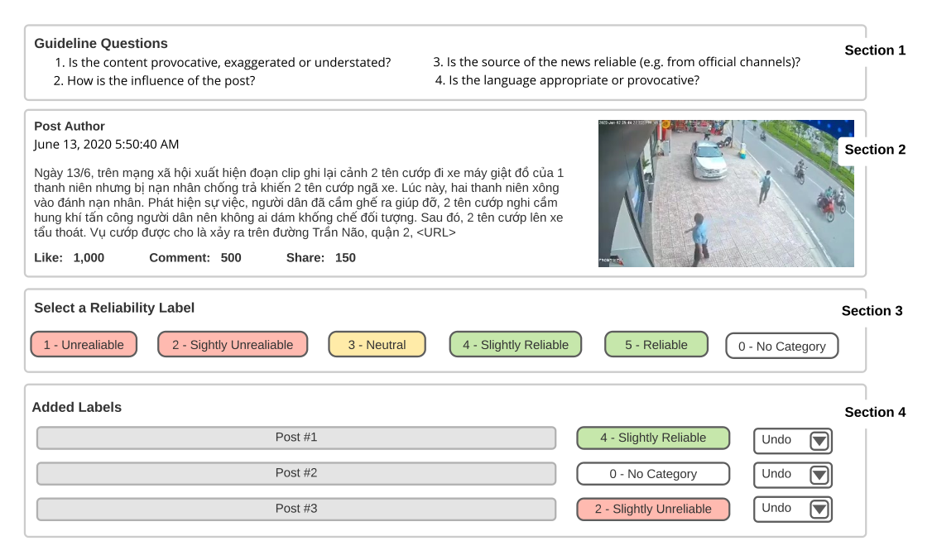Click the 'Guideline Questions' heading

101,44
